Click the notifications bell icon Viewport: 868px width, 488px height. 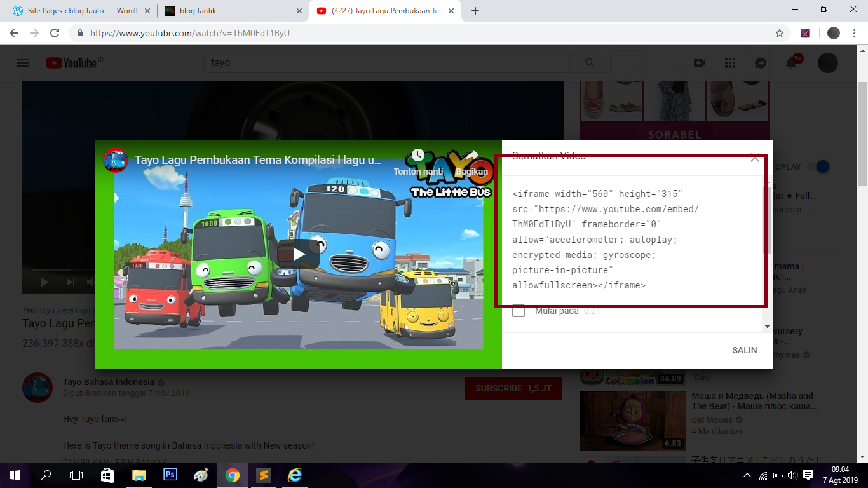pos(791,63)
